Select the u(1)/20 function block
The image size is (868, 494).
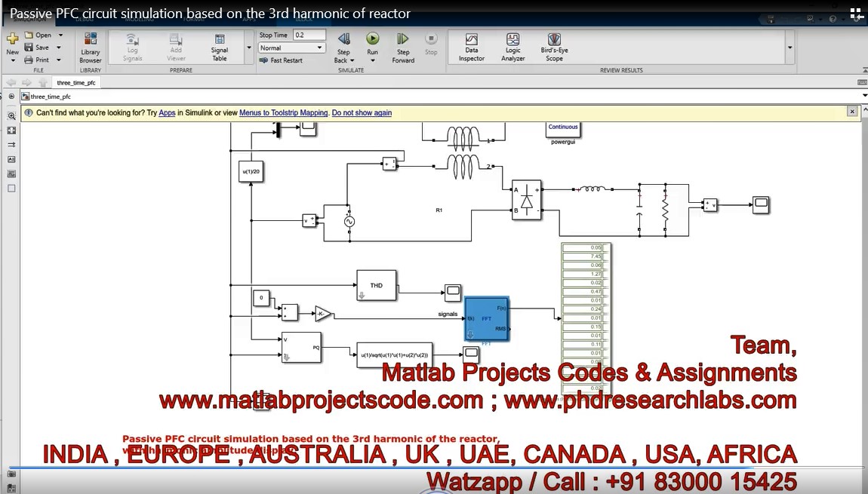251,171
